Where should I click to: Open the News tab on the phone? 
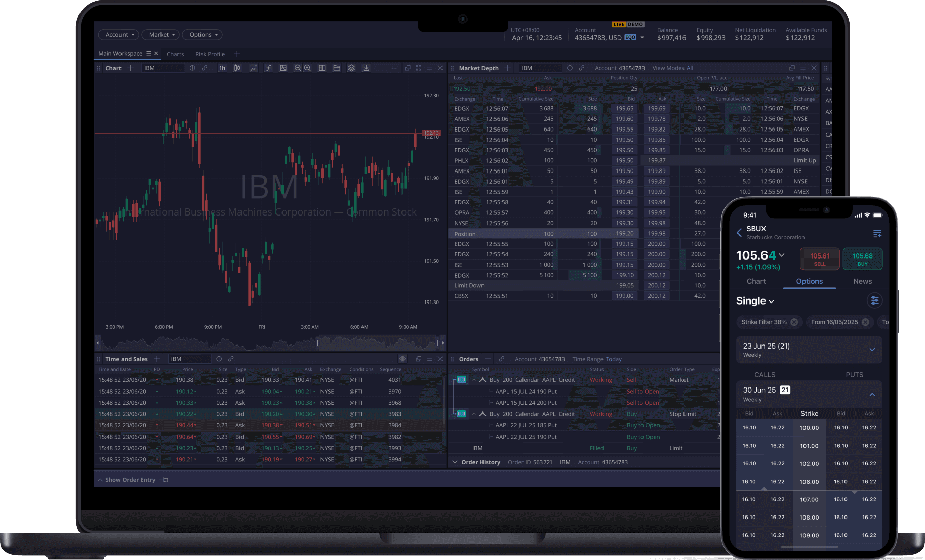862,281
